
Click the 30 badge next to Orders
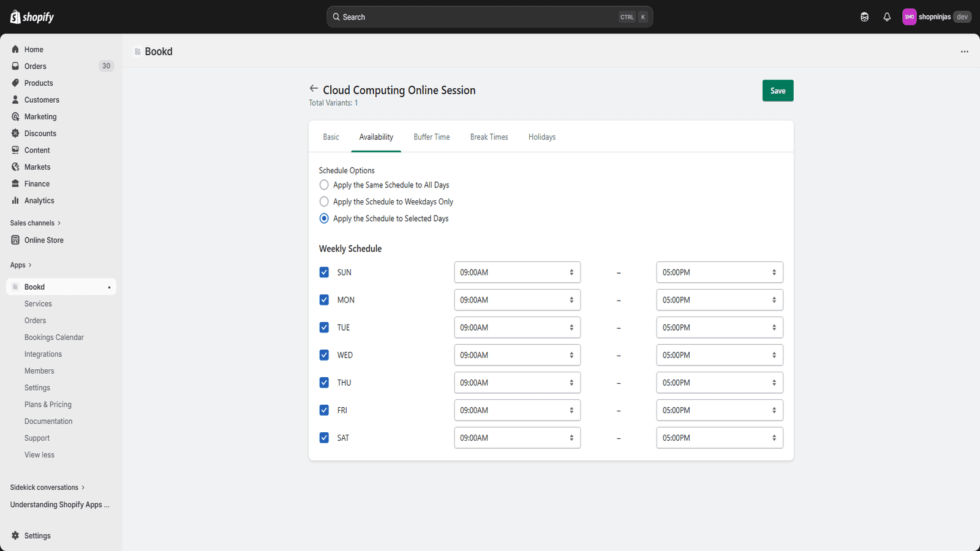106,66
